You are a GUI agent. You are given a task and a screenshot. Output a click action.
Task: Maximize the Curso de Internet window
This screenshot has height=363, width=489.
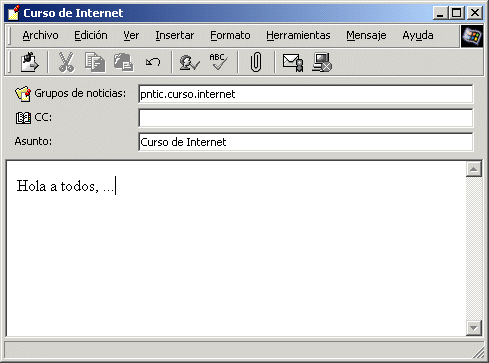[456, 13]
